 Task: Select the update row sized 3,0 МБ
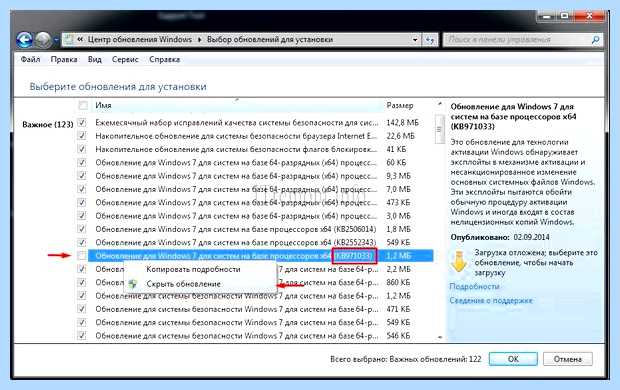point(254,216)
